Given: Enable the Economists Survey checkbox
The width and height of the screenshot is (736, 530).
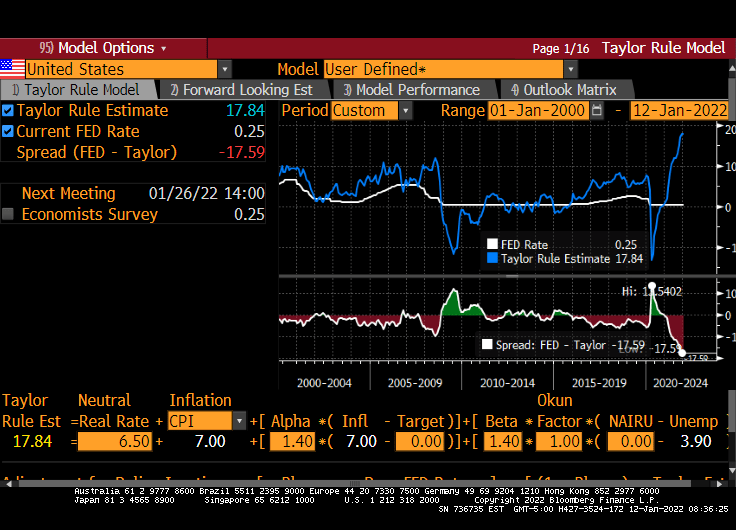Looking at the screenshot, I should (8, 214).
